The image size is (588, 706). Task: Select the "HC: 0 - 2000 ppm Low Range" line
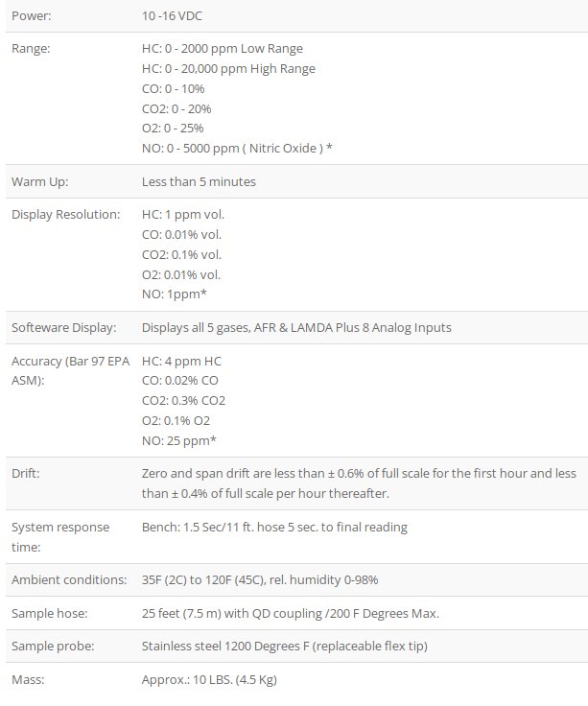(x=223, y=48)
